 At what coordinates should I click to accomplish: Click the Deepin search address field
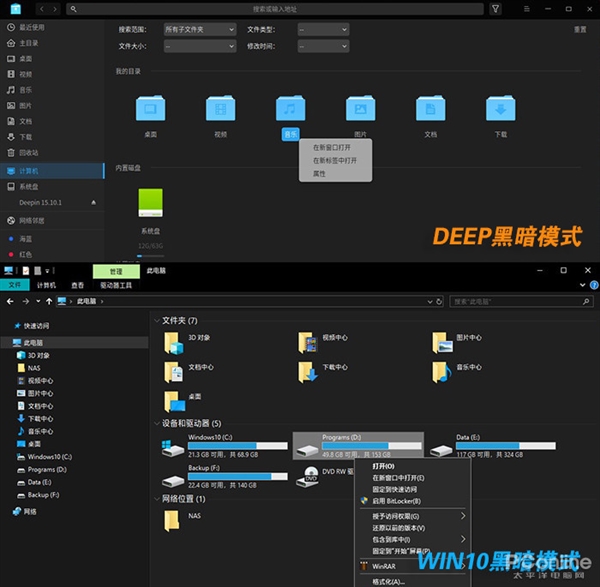point(275,9)
